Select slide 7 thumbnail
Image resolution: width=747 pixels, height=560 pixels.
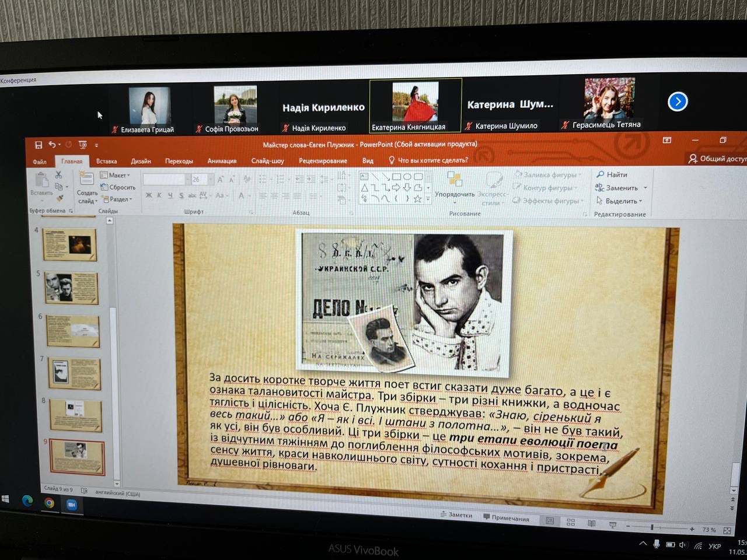pos(74,374)
